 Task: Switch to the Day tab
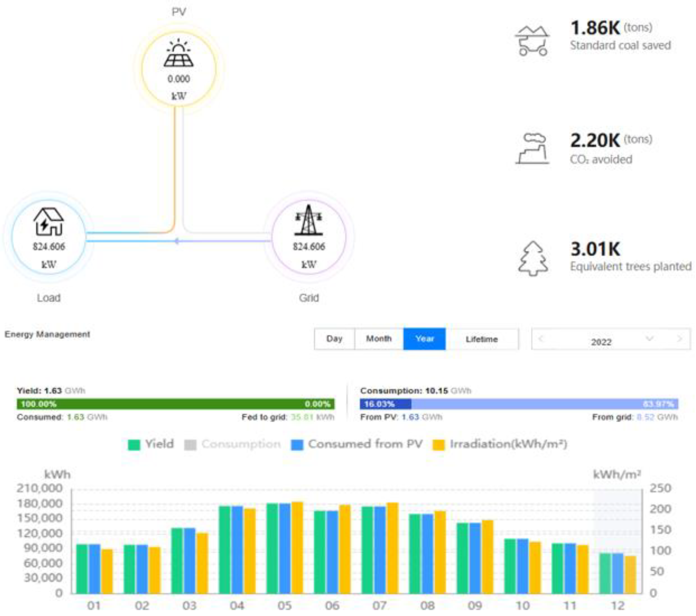click(334, 339)
